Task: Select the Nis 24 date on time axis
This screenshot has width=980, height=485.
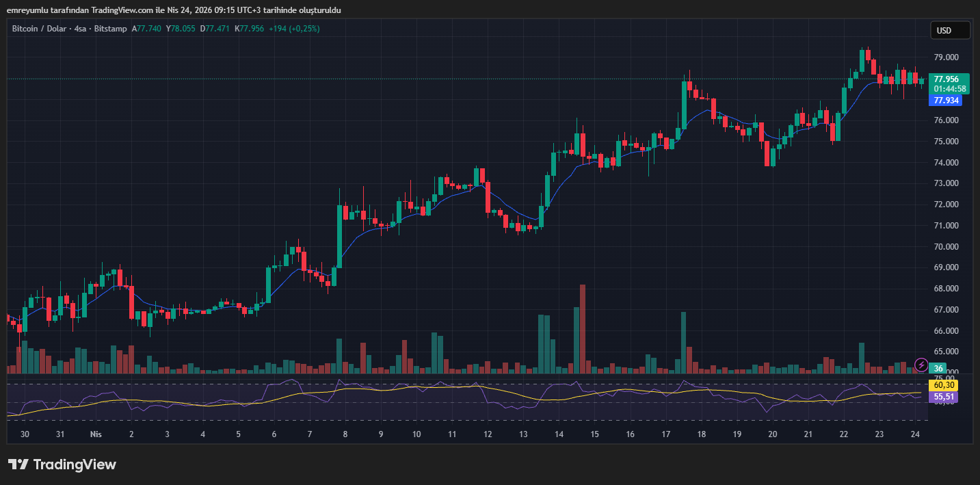Action: [x=915, y=434]
